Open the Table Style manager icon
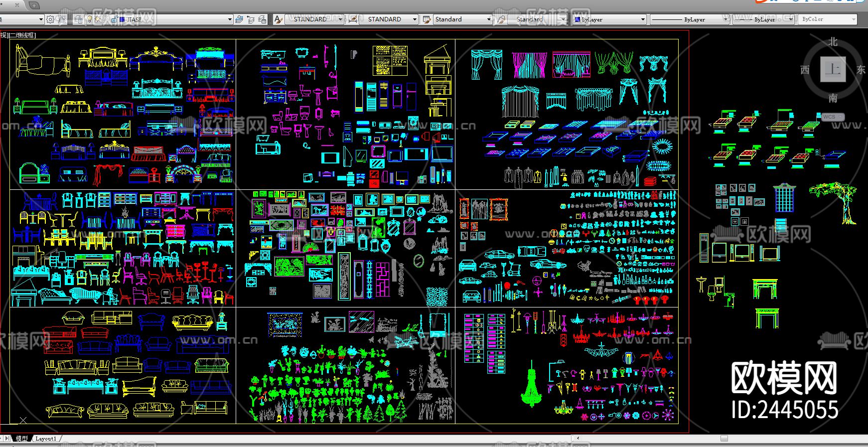Screen dimensions: 868x447 427,19
